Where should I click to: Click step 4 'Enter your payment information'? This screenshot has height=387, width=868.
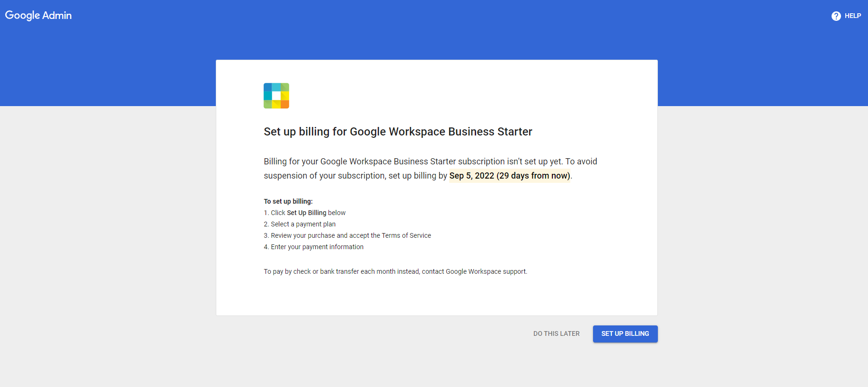[314, 247]
